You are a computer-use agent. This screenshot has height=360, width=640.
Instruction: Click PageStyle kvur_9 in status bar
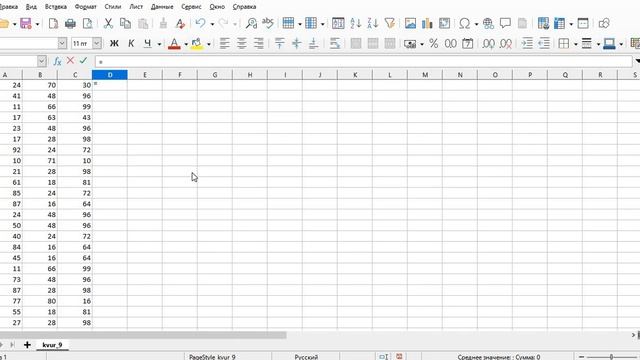pos(212,357)
